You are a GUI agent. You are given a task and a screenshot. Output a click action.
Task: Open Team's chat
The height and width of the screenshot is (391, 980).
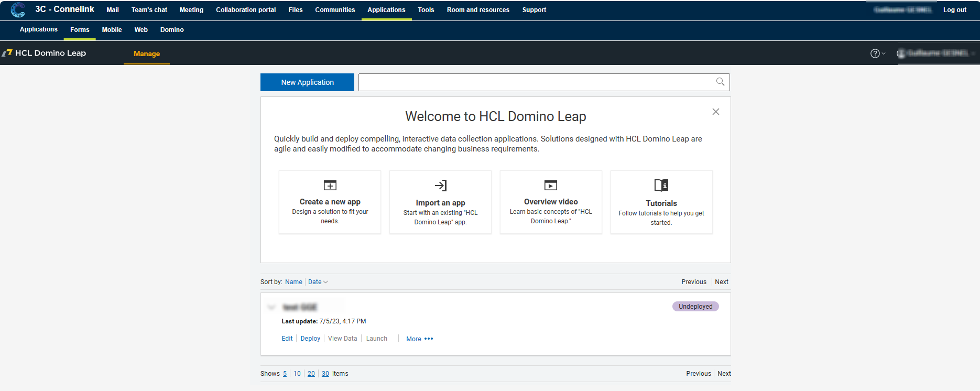coord(149,10)
